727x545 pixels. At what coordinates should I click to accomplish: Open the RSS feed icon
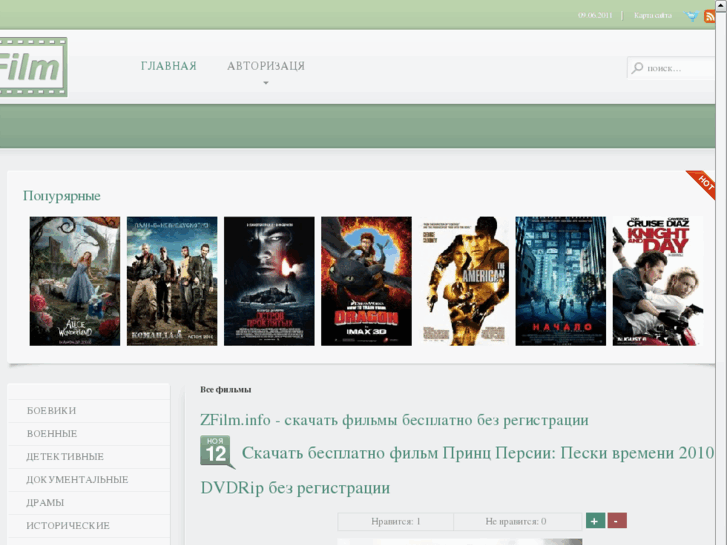click(710, 16)
